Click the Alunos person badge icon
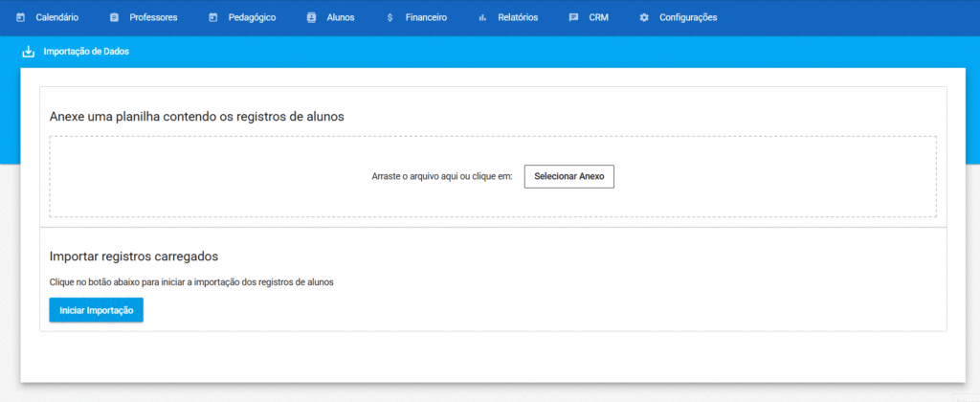Image resolution: width=980 pixels, height=402 pixels. click(311, 17)
